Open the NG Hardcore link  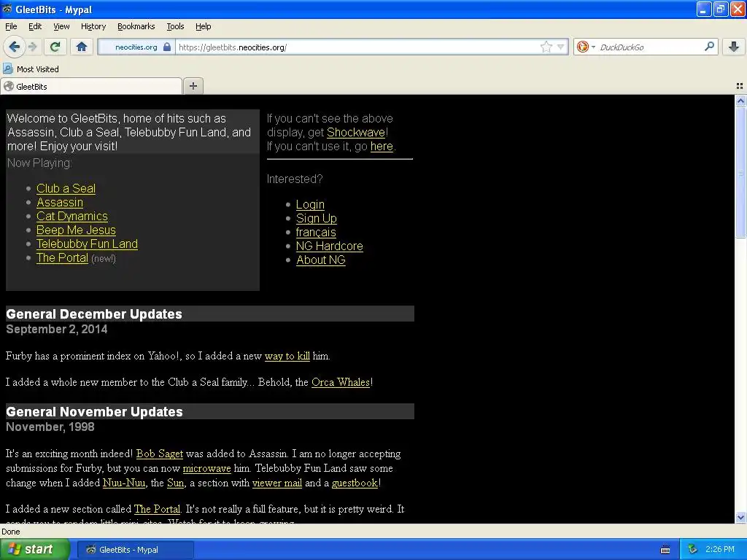point(329,246)
